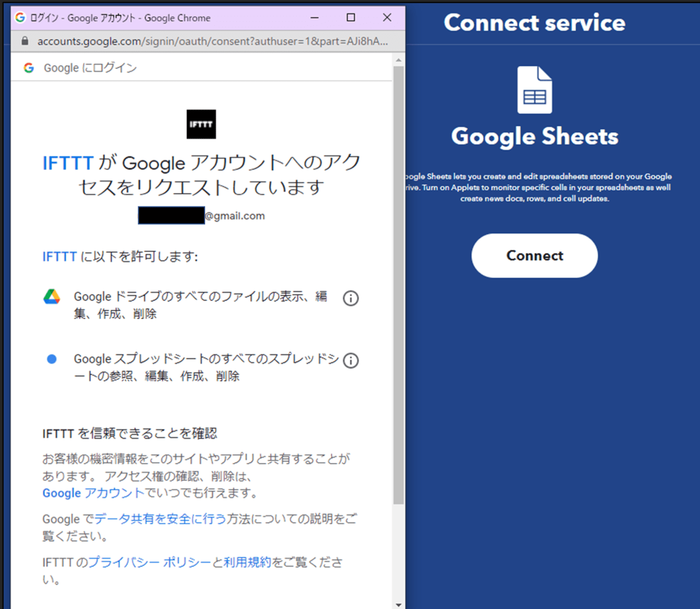This screenshot has height=609, width=700.
Task: Click the blue dot spreadsheet permission icon
Action: [x=52, y=359]
